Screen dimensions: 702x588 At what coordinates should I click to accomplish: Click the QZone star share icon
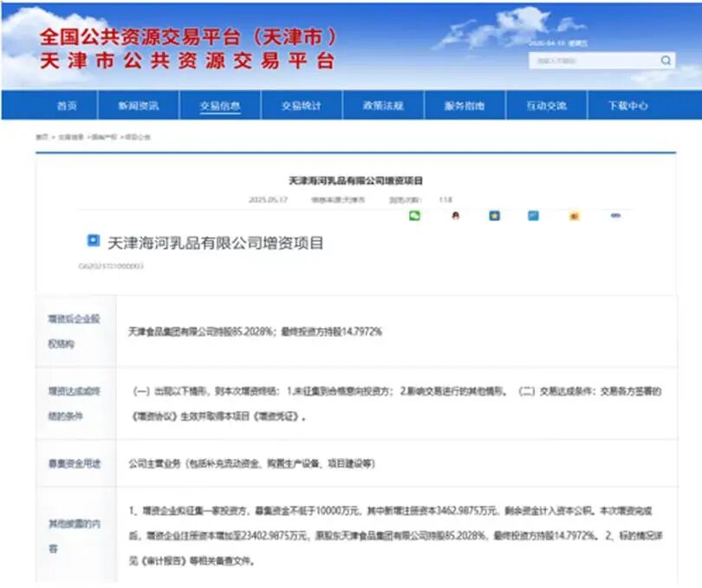(494, 216)
